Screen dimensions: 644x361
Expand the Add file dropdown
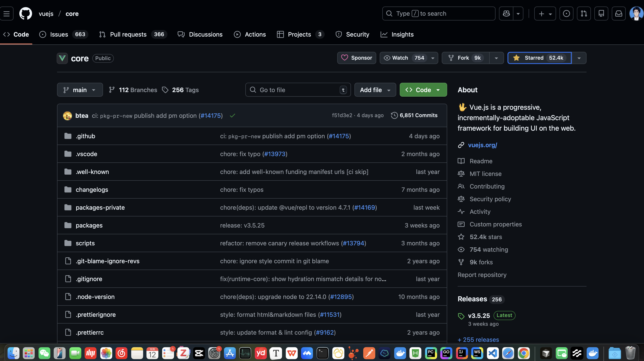[375, 90]
